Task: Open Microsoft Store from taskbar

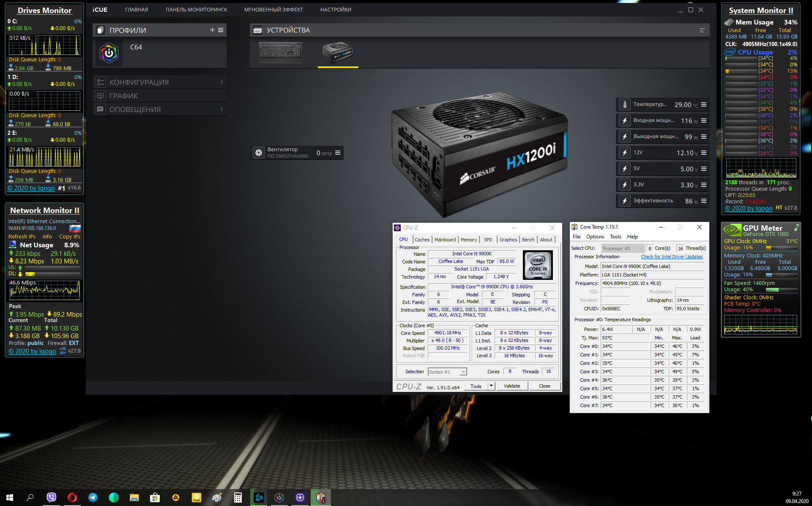Action: (155, 498)
